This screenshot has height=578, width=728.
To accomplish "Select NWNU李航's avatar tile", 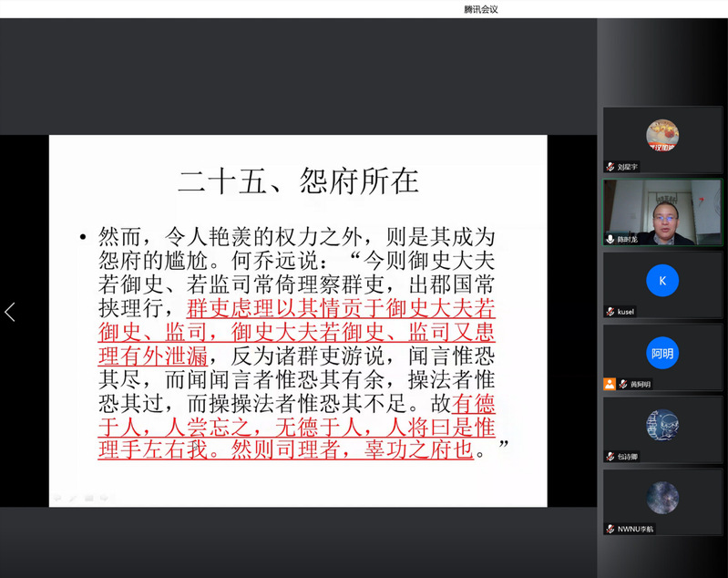I will click(662, 497).
